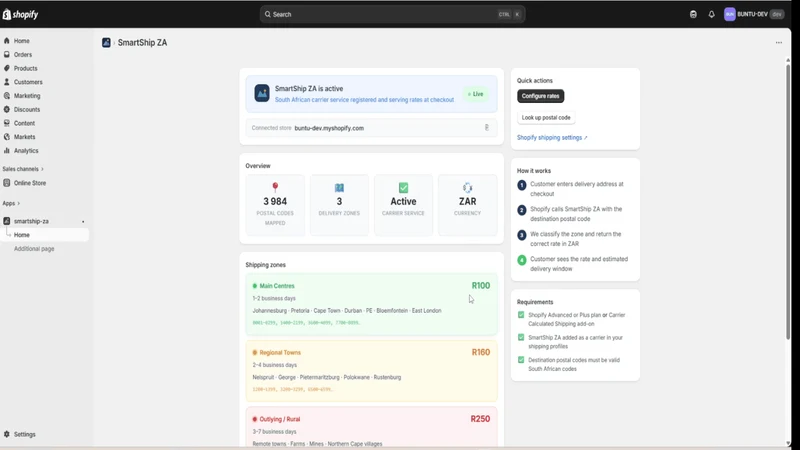
Task: Click the Main Centres zone card title
Action: (277, 286)
